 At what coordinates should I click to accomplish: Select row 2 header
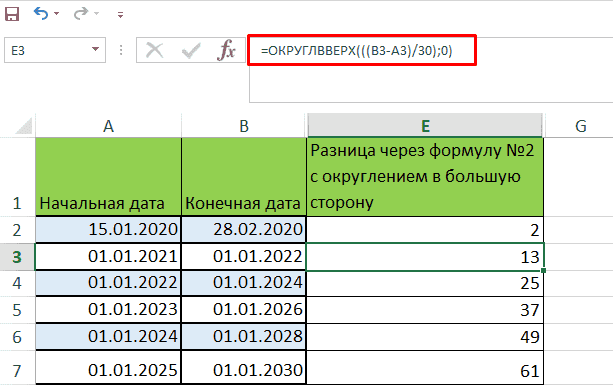(17, 230)
